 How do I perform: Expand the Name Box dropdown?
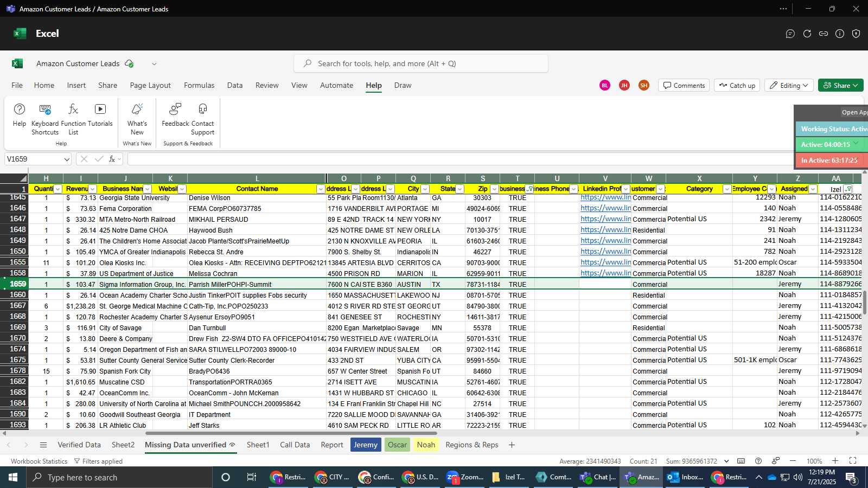67,159
